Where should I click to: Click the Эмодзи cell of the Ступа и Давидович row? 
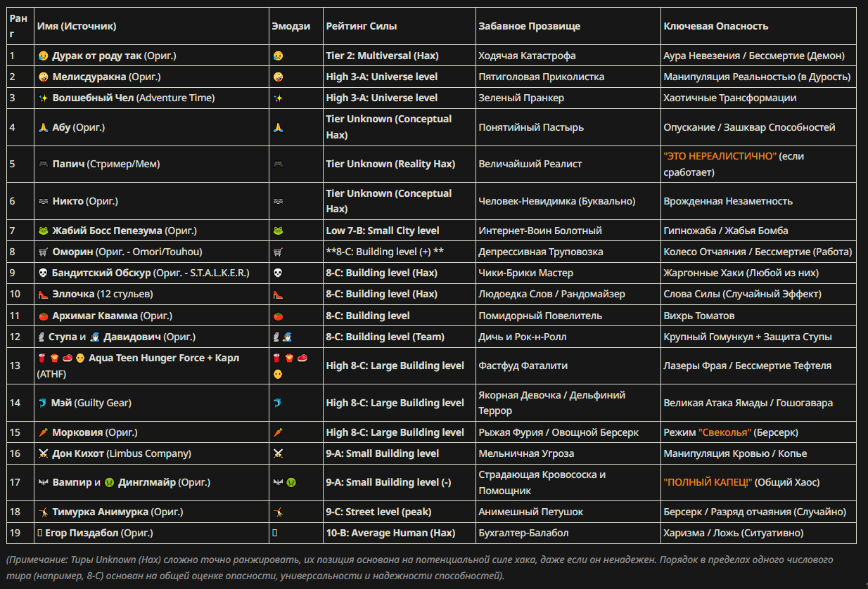(295, 337)
